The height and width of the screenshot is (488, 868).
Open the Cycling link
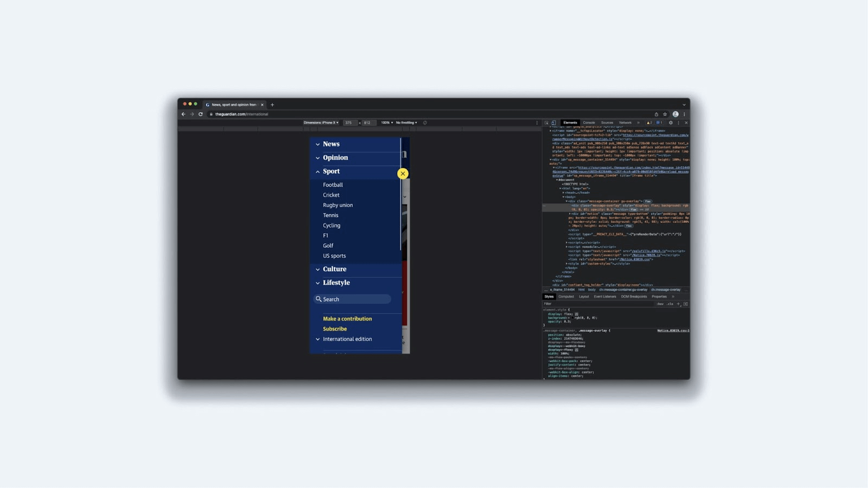[x=332, y=226]
